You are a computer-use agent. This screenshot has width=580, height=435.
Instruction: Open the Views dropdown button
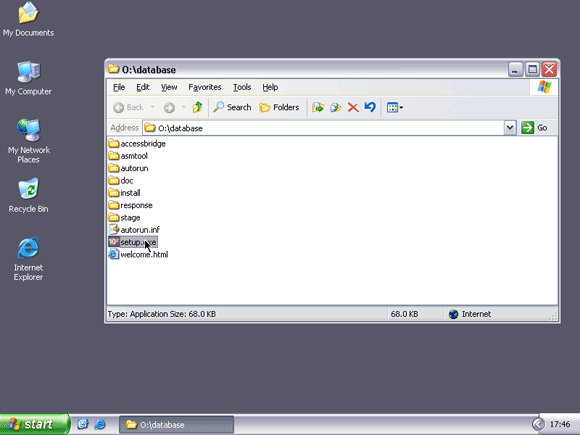[395, 108]
